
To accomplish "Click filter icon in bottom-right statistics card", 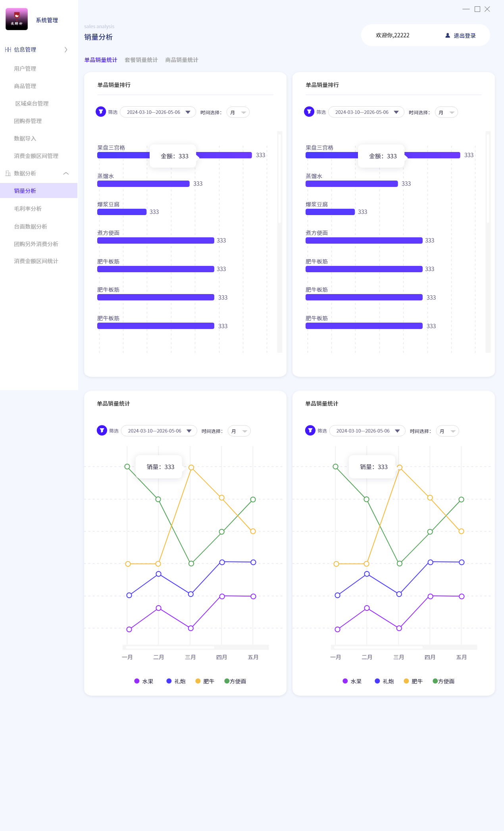I will tap(310, 431).
